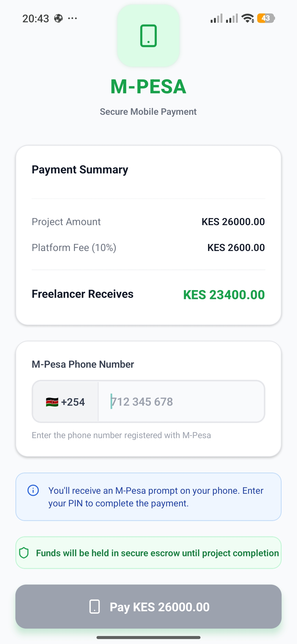This screenshot has height=644, width=297.
Task: Click the clock showing 20:43
Action: (36, 18)
